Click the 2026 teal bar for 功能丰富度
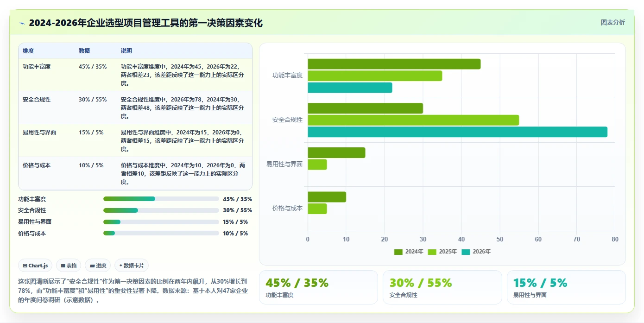The width and height of the screenshot is (644, 323). (350, 88)
